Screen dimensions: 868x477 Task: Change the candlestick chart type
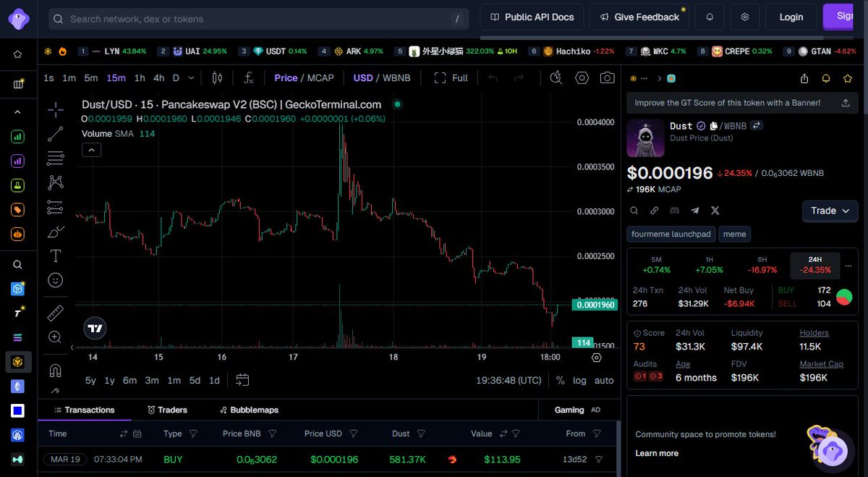(217, 77)
